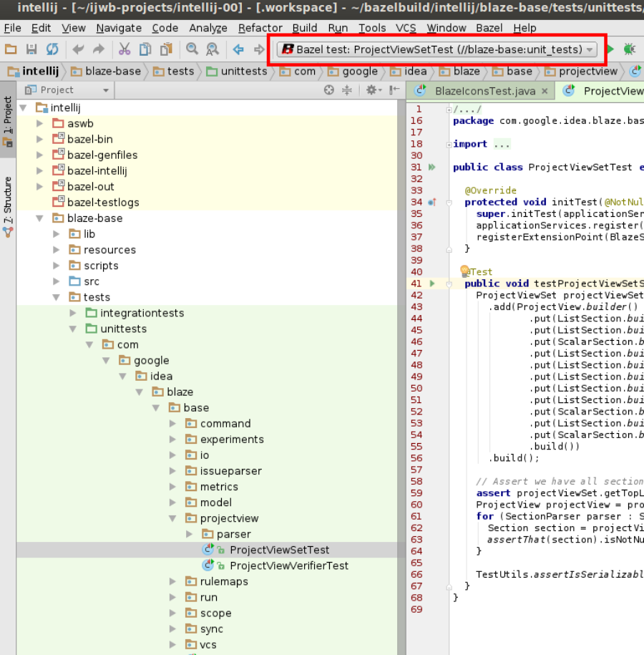Click the projectview breadcrumb

(x=580, y=72)
